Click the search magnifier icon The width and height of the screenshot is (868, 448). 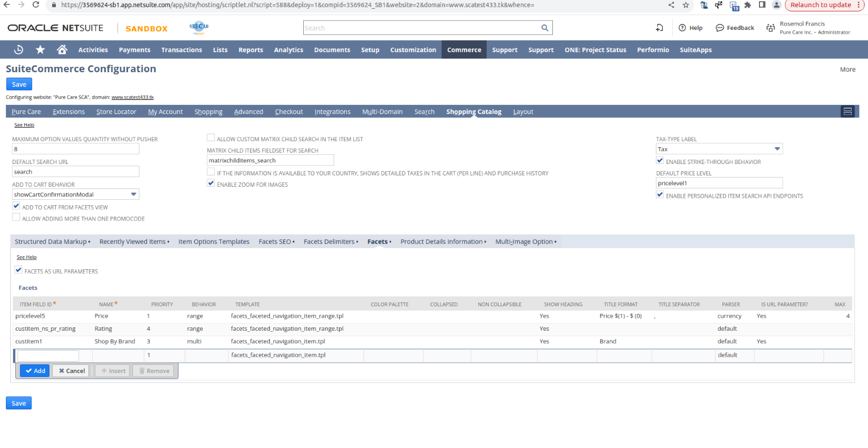click(545, 28)
